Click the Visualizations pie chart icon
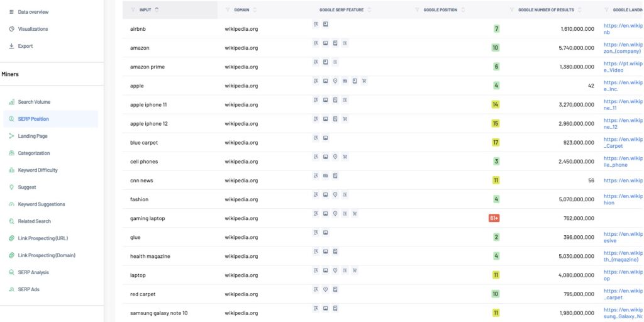The image size is (644, 322). coord(11,29)
